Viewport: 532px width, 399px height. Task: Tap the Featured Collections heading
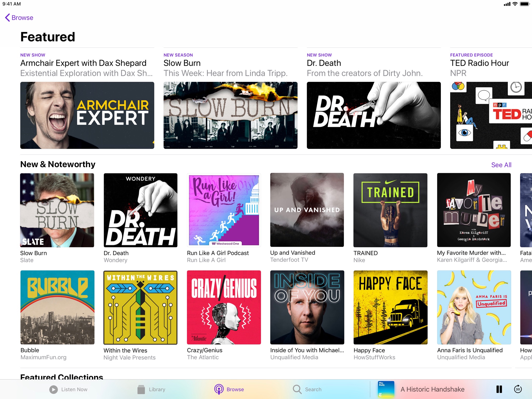pyautogui.click(x=62, y=377)
